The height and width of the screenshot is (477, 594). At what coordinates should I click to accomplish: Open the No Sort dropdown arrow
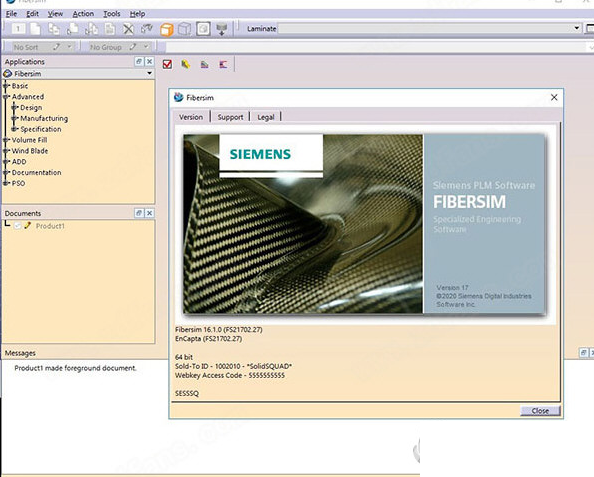point(70,47)
